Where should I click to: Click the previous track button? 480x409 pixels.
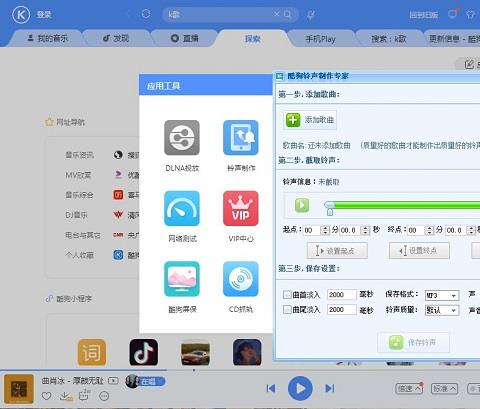click(x=271, y=388)
